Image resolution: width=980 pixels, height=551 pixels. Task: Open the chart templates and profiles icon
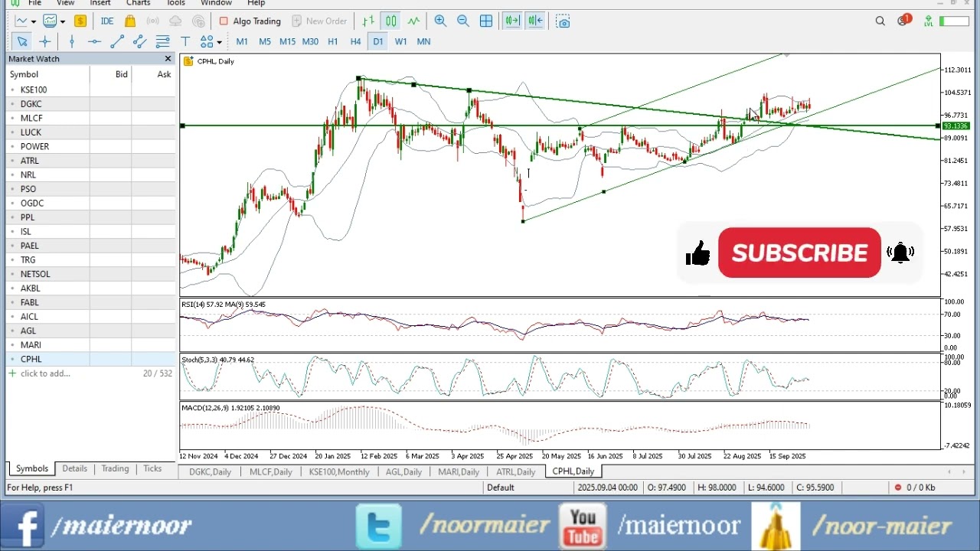(x=51, y=21)
